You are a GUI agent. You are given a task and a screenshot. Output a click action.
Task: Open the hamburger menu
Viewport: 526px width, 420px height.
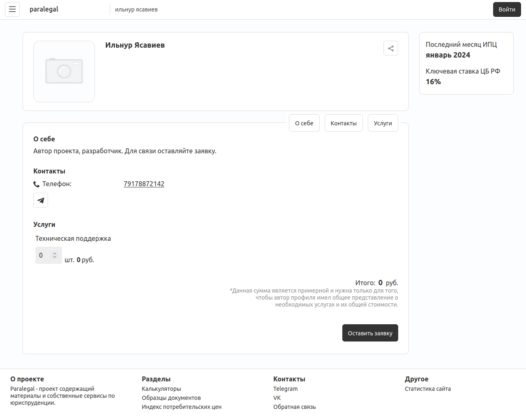12,9
